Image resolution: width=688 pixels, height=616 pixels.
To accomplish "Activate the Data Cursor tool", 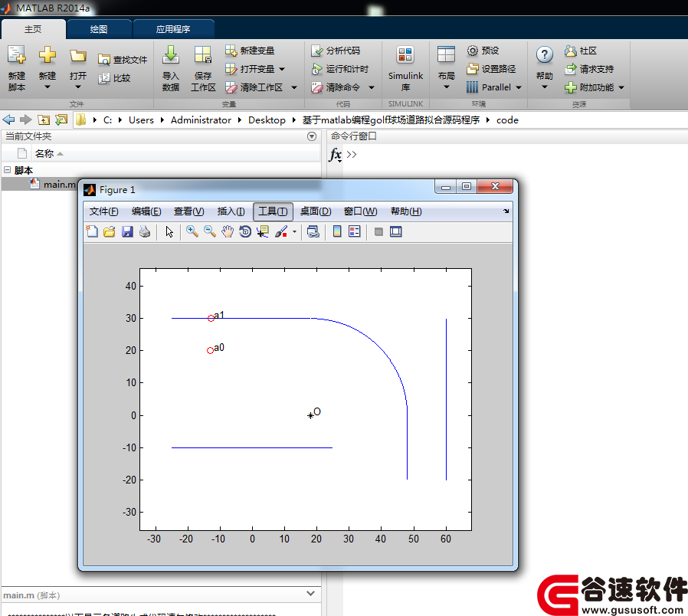I will (x=263, y=231).
